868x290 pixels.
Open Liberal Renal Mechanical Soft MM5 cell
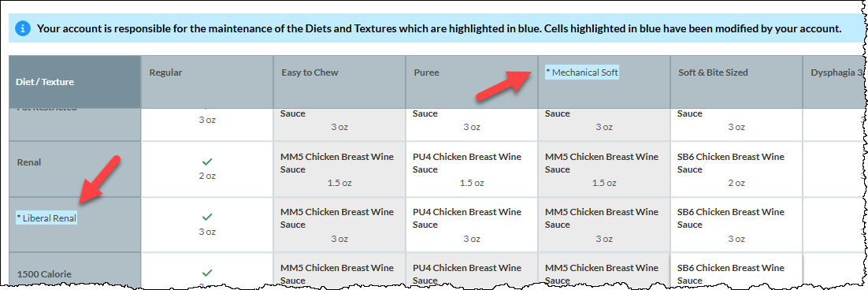pyautogui.click(x=604, y=225)
